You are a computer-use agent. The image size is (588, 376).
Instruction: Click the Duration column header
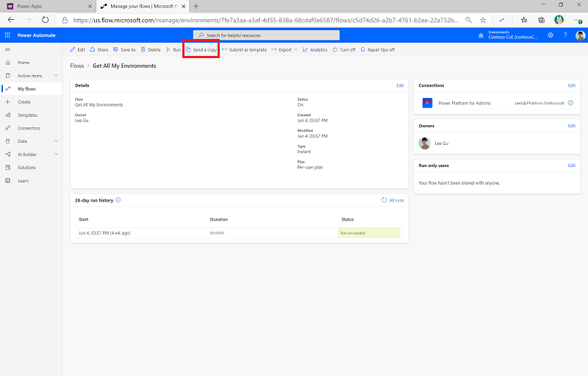(x=218, y=219)
